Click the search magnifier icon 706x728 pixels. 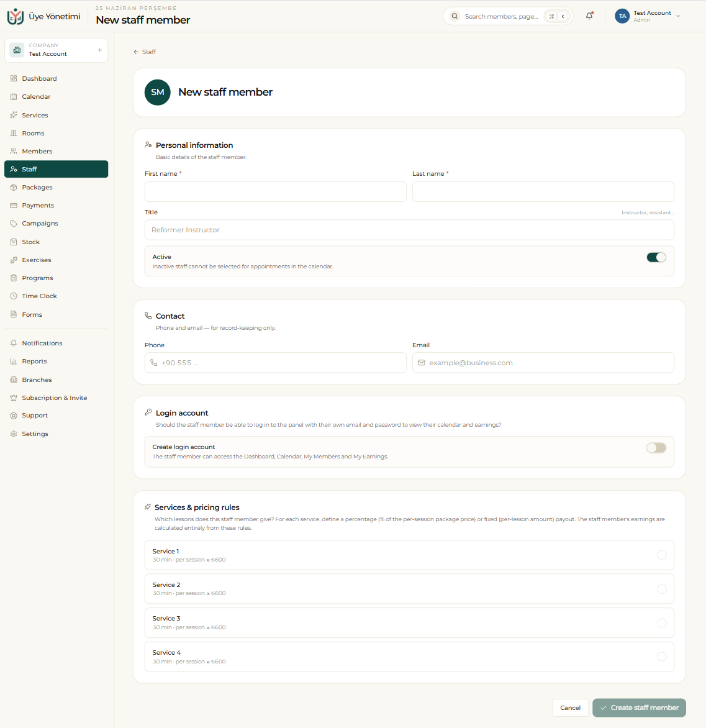pyautogui.click(x=455, y=16)
